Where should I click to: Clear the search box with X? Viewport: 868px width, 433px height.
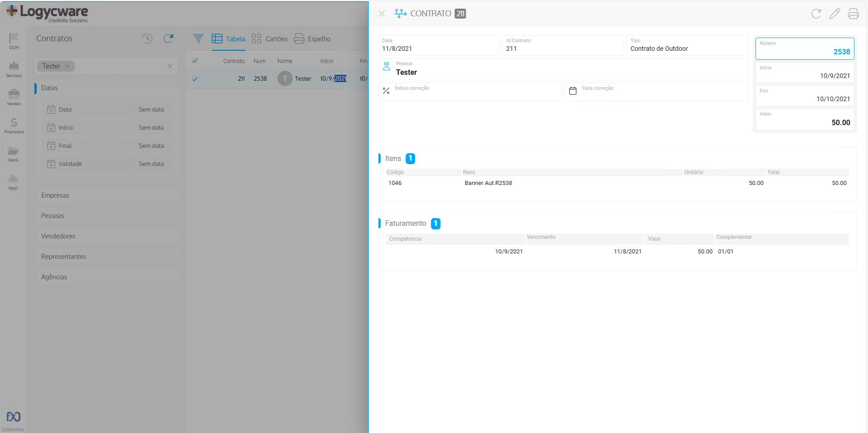pyautogui.click(x=170, y=66)
